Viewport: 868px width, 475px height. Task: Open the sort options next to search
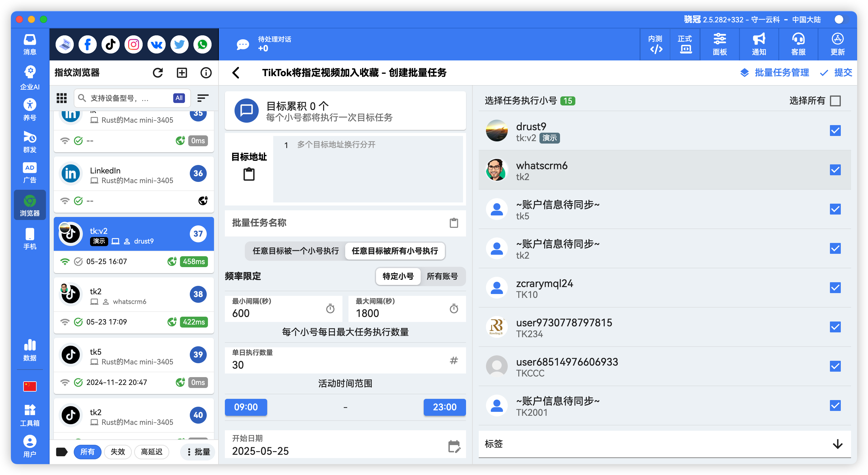tap(202, 98)
